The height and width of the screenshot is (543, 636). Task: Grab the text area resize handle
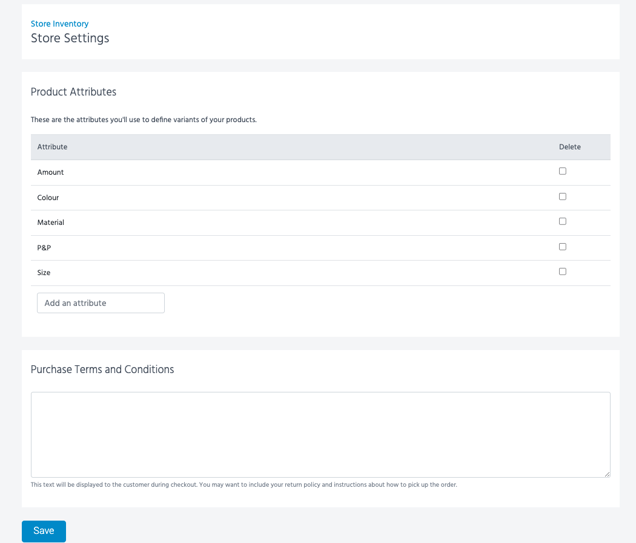tap(606, 473)
